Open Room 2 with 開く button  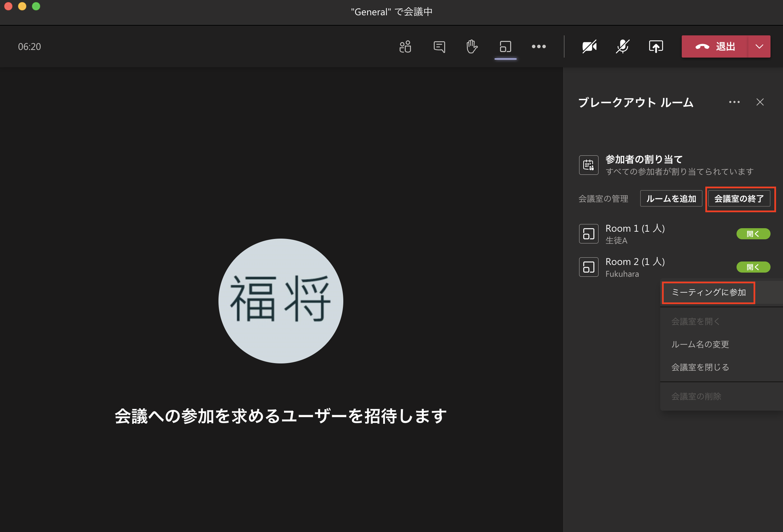coord(753,267)
